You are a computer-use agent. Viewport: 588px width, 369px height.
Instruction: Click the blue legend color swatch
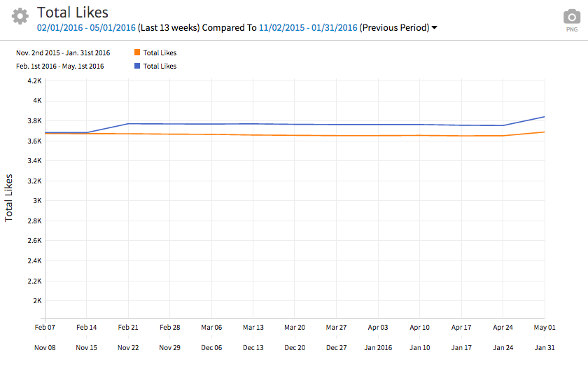click(x=136, y=66)
